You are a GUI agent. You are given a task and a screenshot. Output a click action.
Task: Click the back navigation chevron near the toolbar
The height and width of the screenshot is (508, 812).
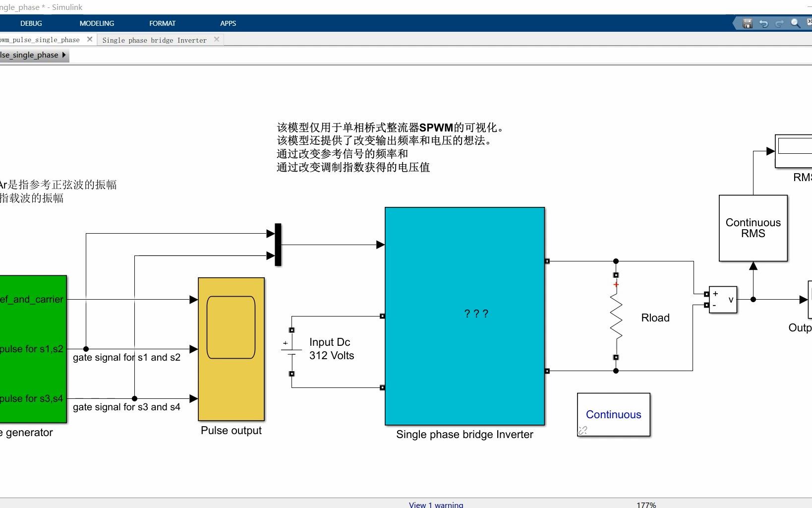pos(735,23)
